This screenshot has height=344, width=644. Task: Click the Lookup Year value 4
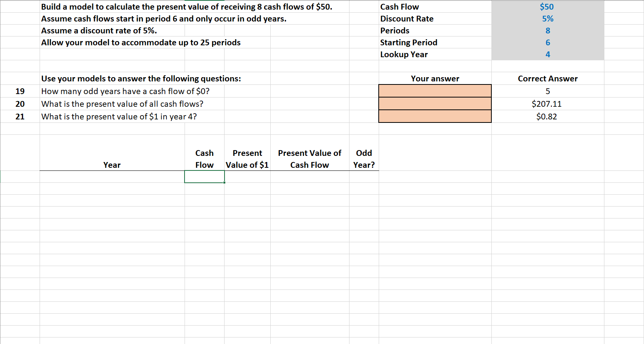(547, 54)
